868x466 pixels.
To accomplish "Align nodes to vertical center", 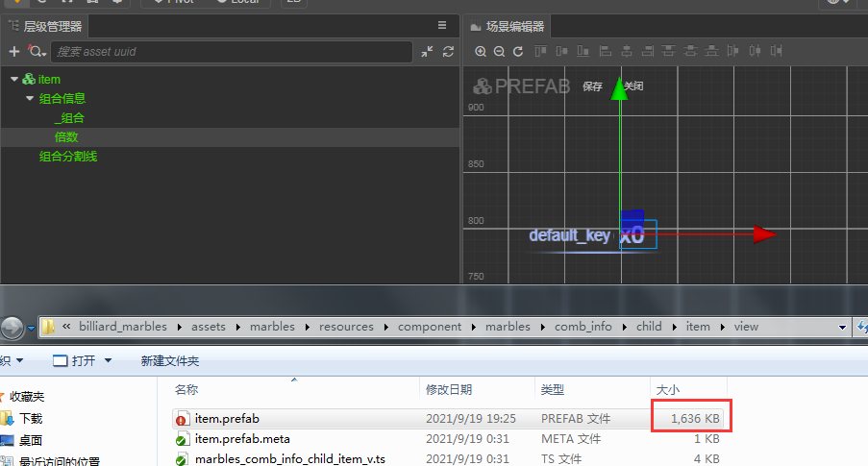I will [562, 52].
